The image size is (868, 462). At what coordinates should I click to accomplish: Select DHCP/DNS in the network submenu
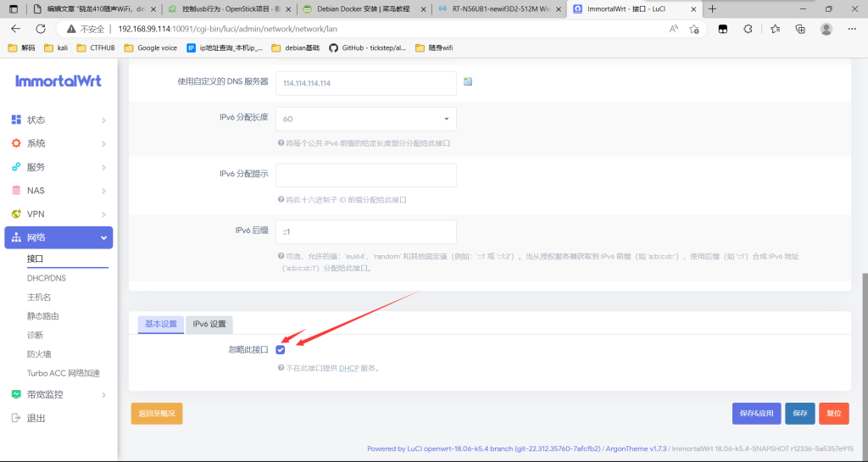[x=47, y=278]
